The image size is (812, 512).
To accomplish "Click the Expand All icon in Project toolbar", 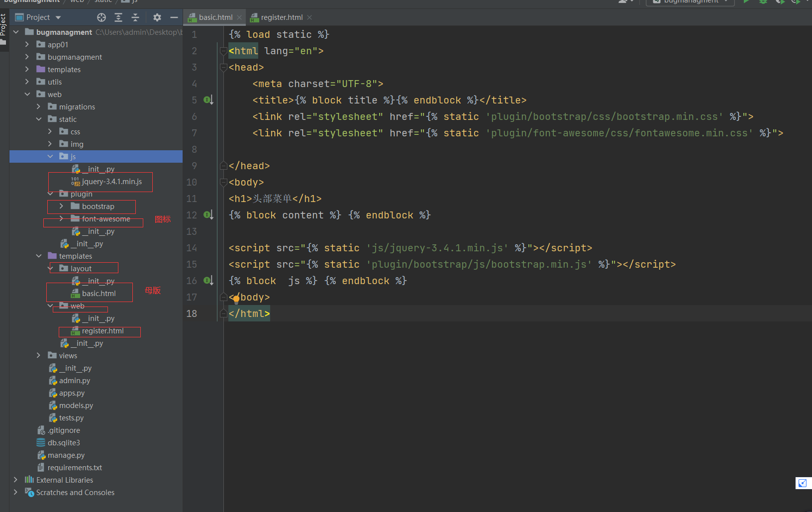I will coord(118,17).
